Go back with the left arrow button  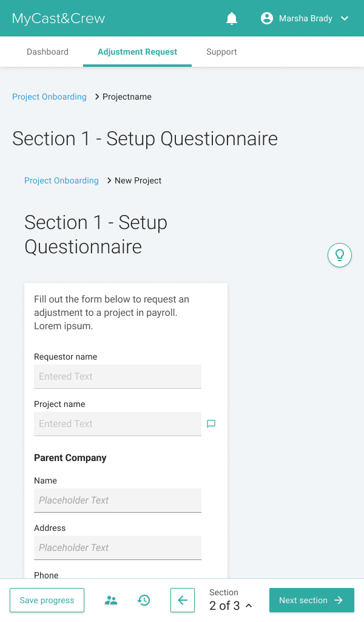[x=183, y=600]
